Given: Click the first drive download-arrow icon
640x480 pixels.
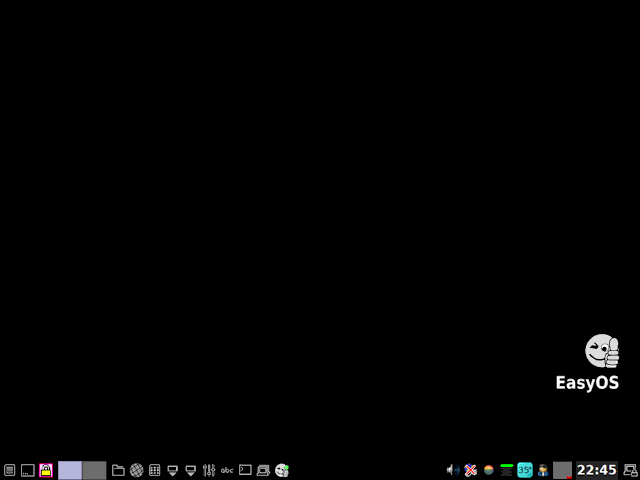Looking at the screenshot, I should point(173,470).
